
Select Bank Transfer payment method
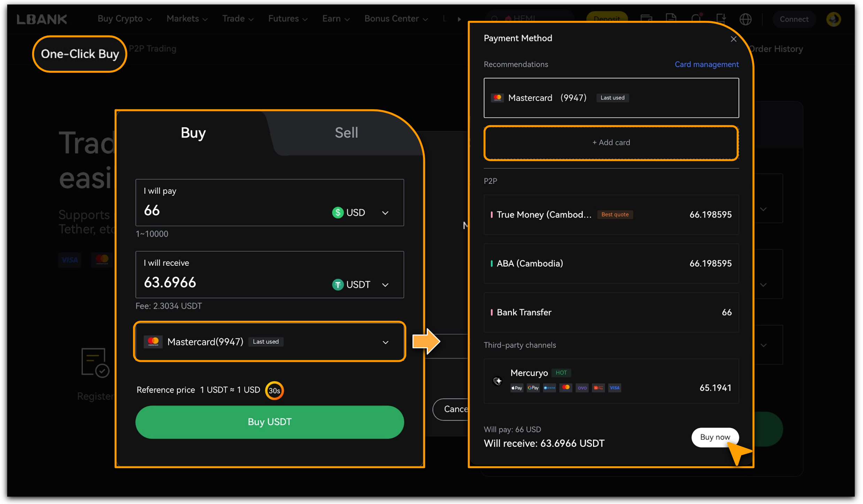tap(611, 312)
